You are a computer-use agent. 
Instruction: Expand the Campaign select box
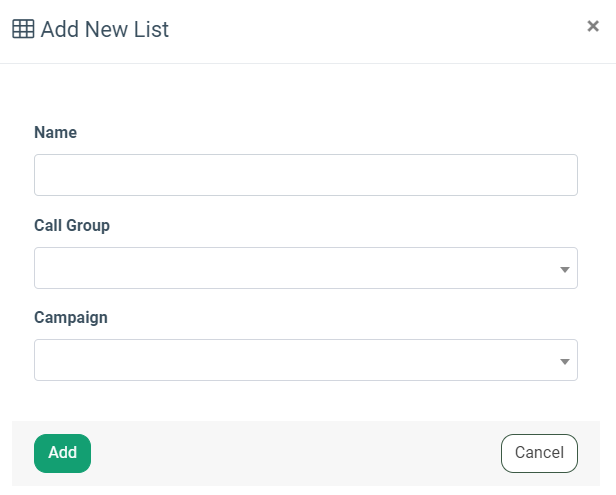click(305, 360)
